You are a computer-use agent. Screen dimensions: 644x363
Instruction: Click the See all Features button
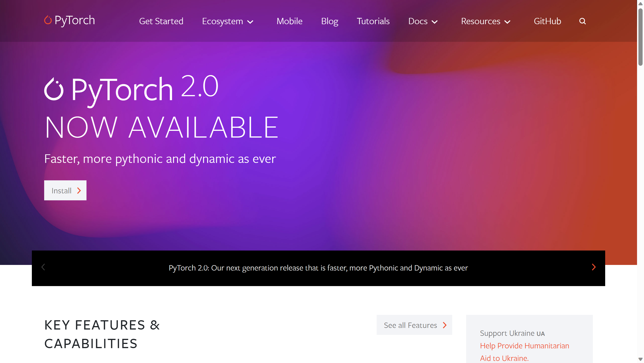point(414,325)
